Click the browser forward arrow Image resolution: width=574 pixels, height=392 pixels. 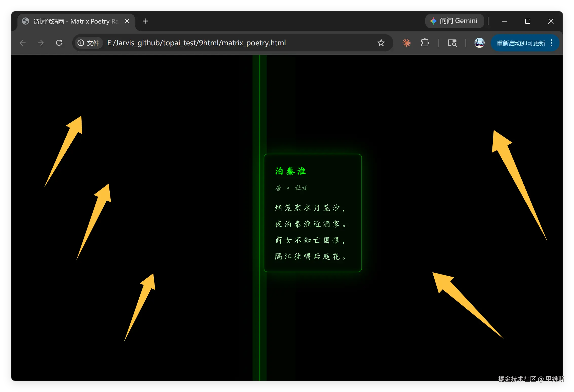[x=41, y=43]
